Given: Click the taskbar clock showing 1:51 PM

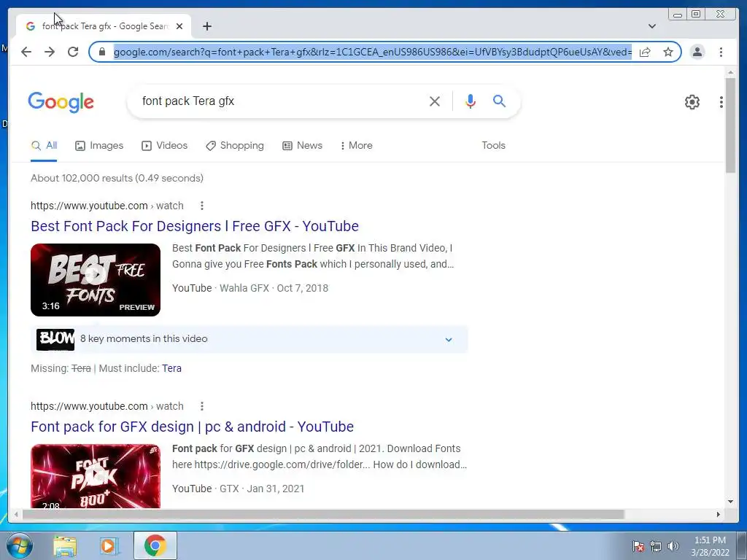Looking at the screenshot, I should [710, 545].
